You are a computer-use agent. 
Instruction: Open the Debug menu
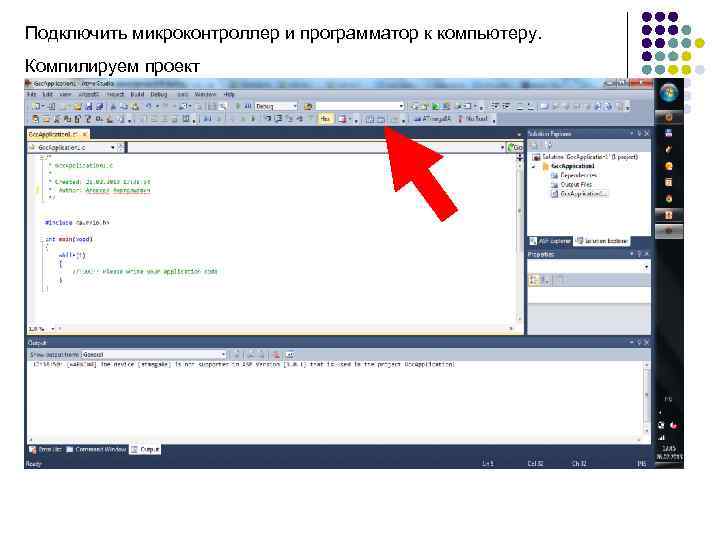tap(159, 94)
